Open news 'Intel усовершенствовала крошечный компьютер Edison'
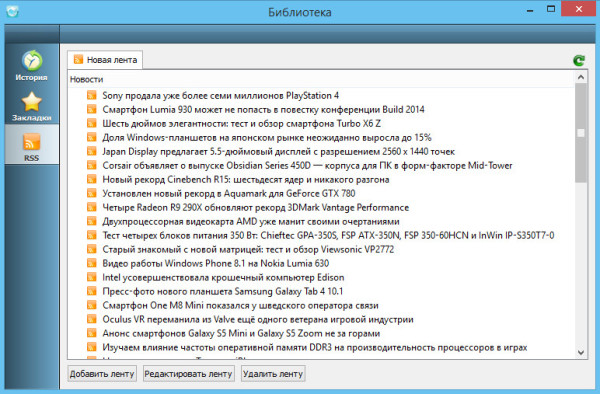Image resolution: width=600 pixels, height=394 pixels. point(223,277)
